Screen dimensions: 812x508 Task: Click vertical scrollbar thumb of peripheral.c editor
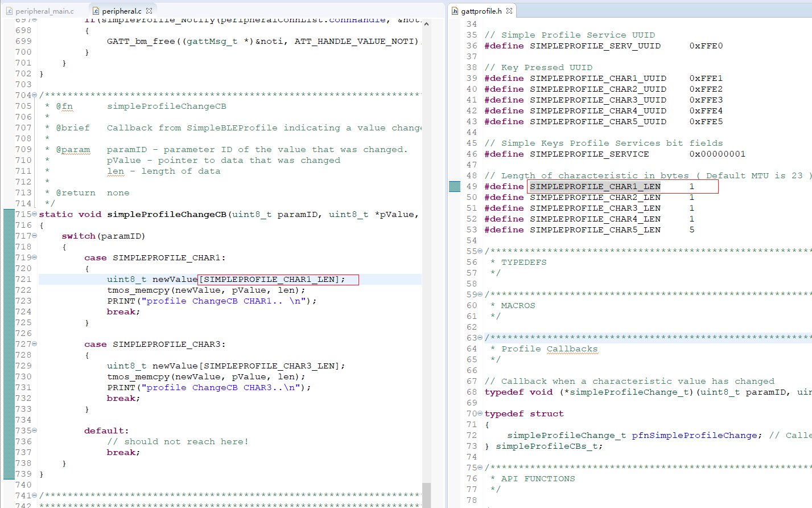click(426, 494)
